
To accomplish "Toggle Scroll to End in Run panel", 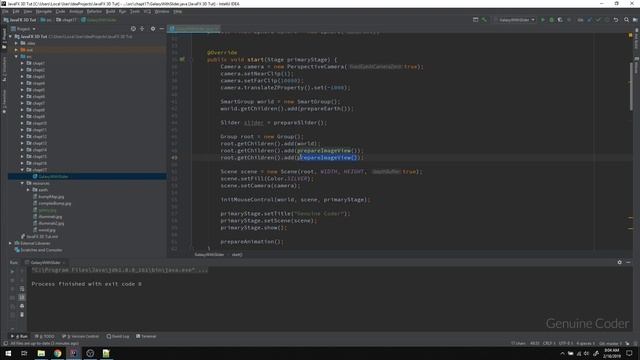I will click(x=22, y=297).
